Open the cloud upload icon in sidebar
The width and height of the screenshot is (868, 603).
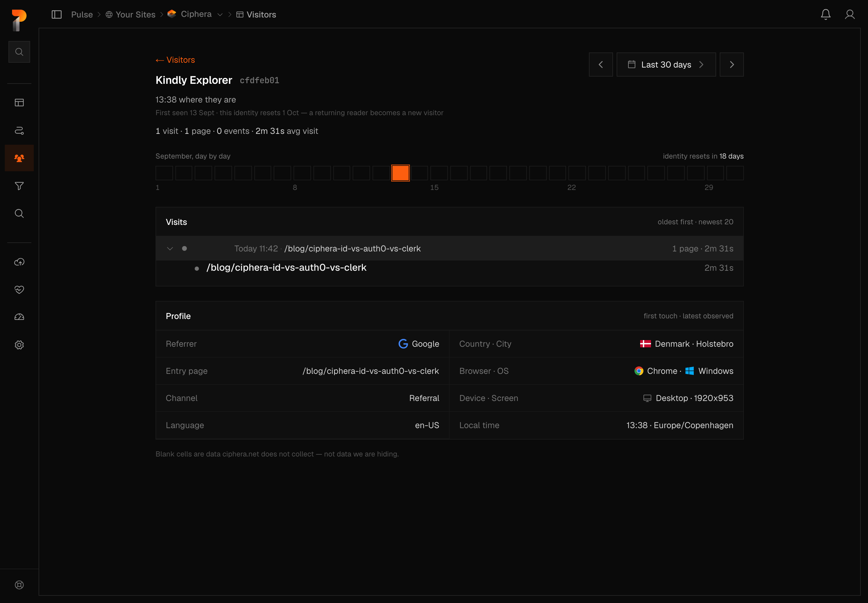pyautogui.click(x=19, y=262)
